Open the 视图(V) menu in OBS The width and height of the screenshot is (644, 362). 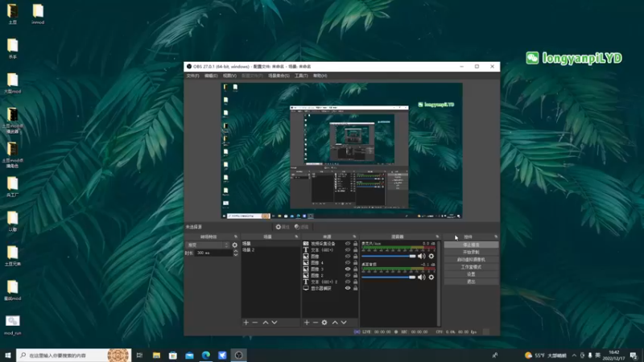(x=229, y=76)
